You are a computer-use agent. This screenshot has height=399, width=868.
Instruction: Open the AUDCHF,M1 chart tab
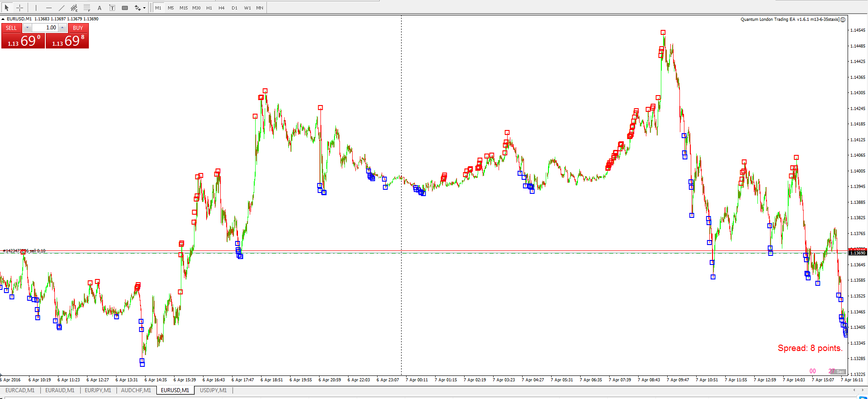(136, 390)
